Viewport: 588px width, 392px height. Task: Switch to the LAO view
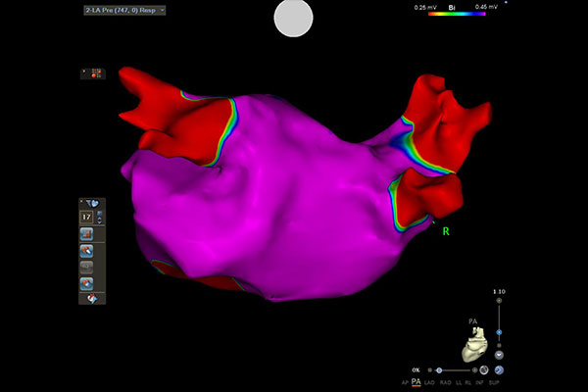(430, 381)
